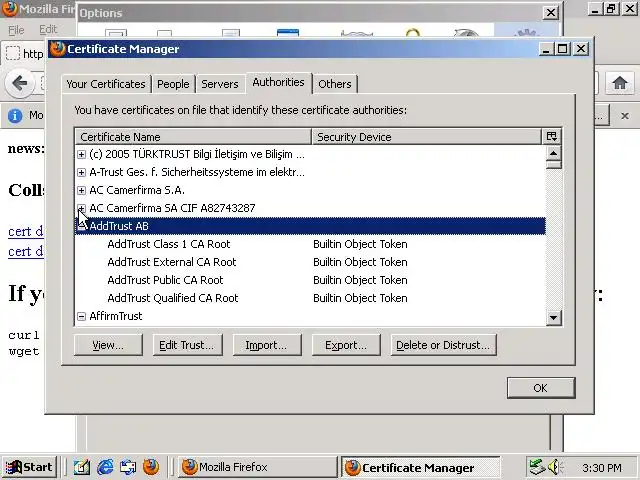The width and height of the screenshot is (640, 480).
Task: Click the scroll up arrow of certificate list
Action: (553, 153)
